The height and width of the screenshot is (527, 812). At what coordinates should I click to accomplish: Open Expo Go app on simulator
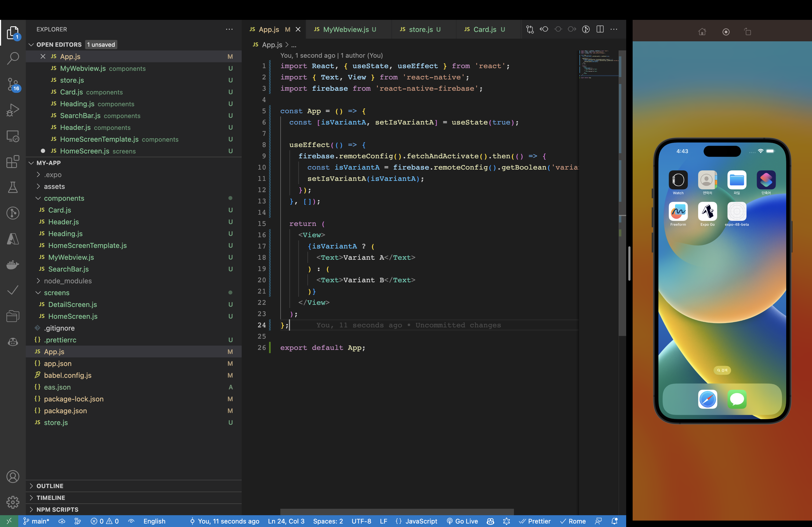707,212
